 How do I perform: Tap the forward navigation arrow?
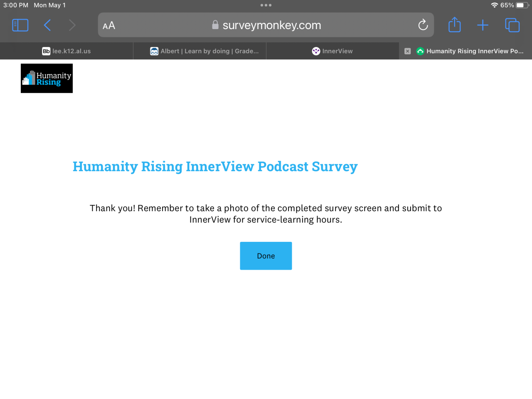[72, 25]
